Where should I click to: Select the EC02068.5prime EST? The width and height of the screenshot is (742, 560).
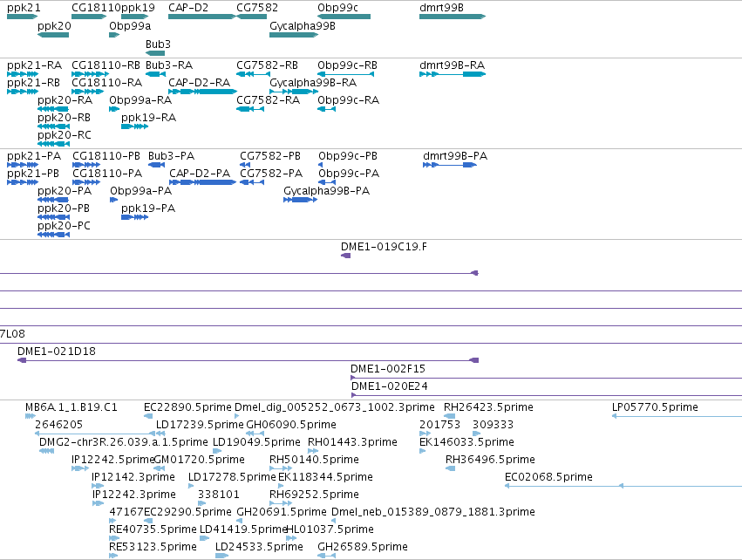click(623, 486)
